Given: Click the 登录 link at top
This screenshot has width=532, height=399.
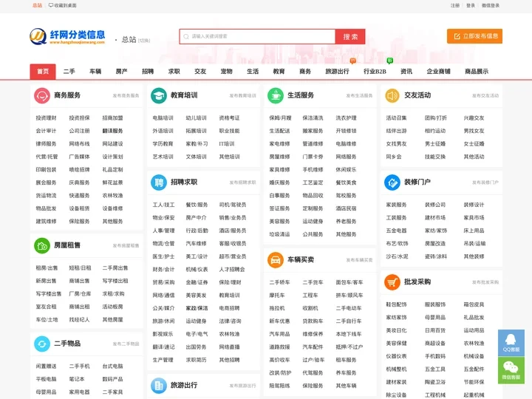Looking at the screenshot, I should (471, 5).
